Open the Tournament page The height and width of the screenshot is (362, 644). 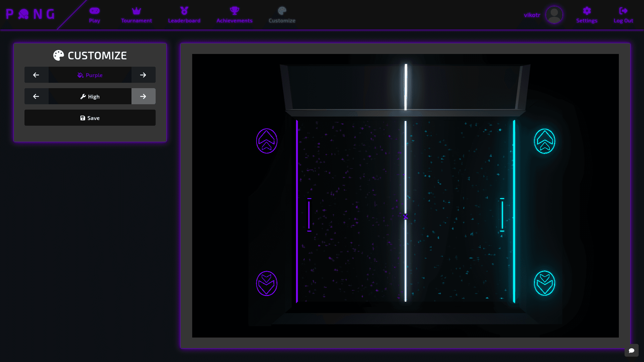(x=136, y=15)
